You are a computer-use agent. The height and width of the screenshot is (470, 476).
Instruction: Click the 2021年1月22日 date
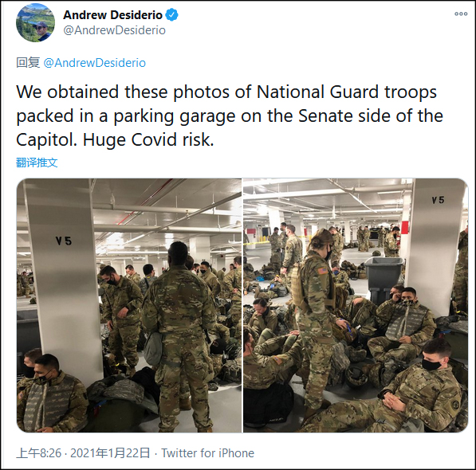[110, 453]
